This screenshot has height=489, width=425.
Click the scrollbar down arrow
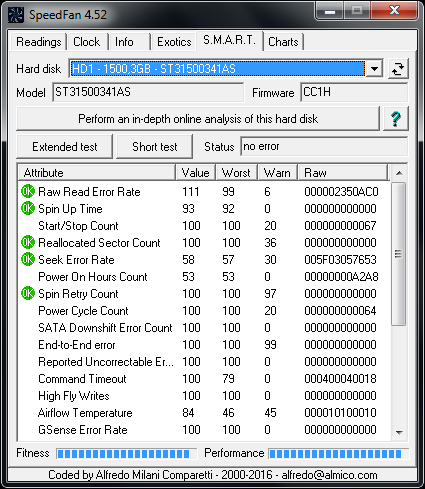(399, 432)
